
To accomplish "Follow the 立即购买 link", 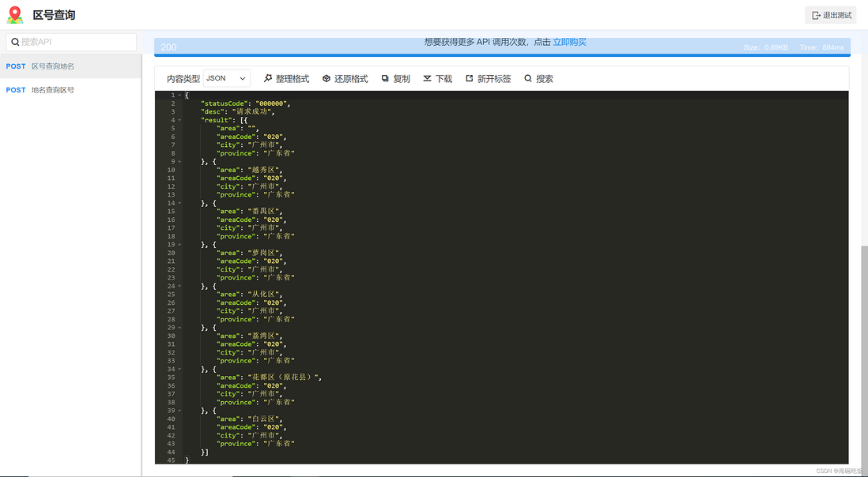I will [x=569, y=42].
